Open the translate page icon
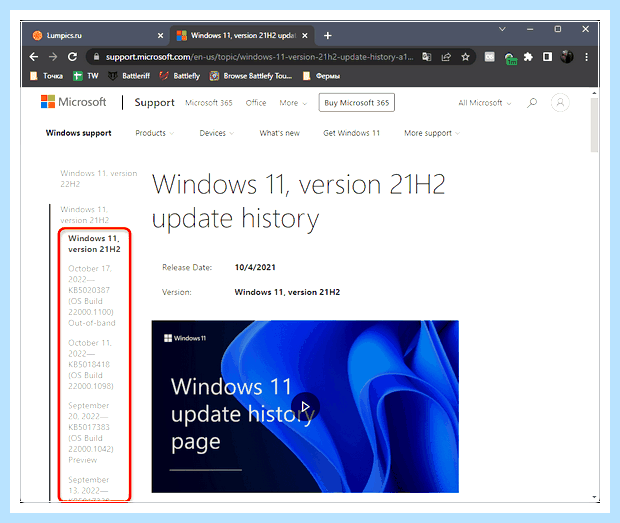Screen dimensions: 620x523 pos(426,57)
